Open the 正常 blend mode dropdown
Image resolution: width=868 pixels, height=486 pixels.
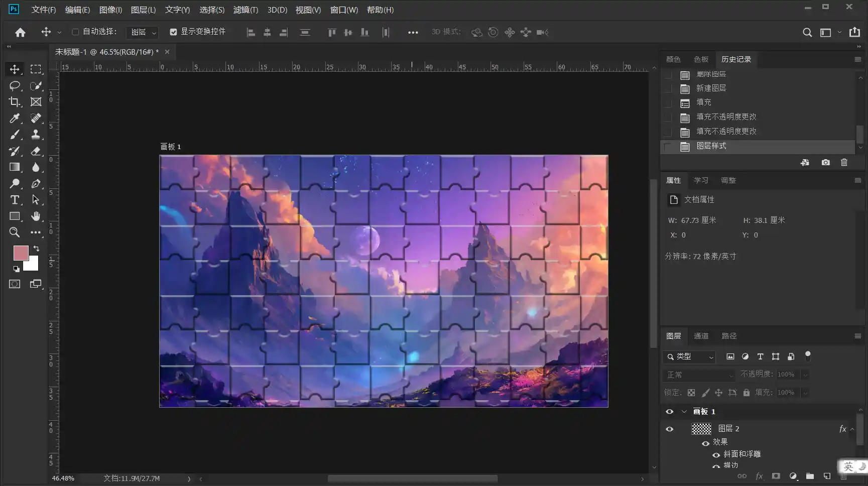(x=699, y=375)
